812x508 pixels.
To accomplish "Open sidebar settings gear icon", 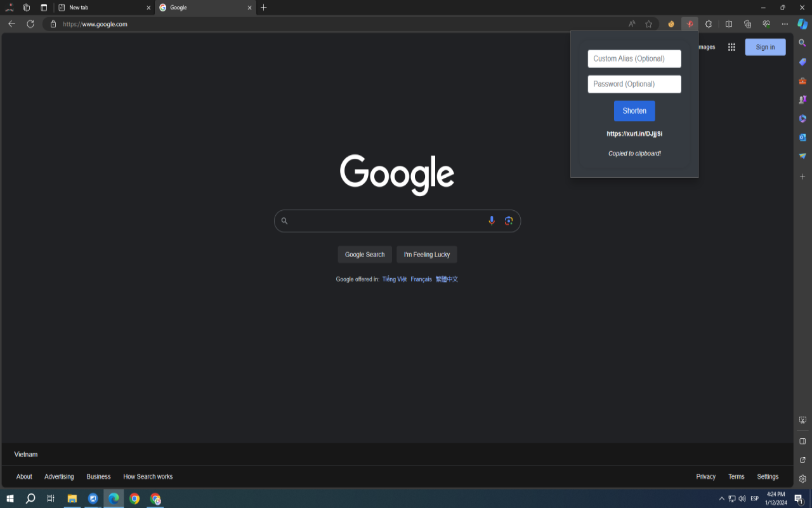I will (x=802, y=479).
